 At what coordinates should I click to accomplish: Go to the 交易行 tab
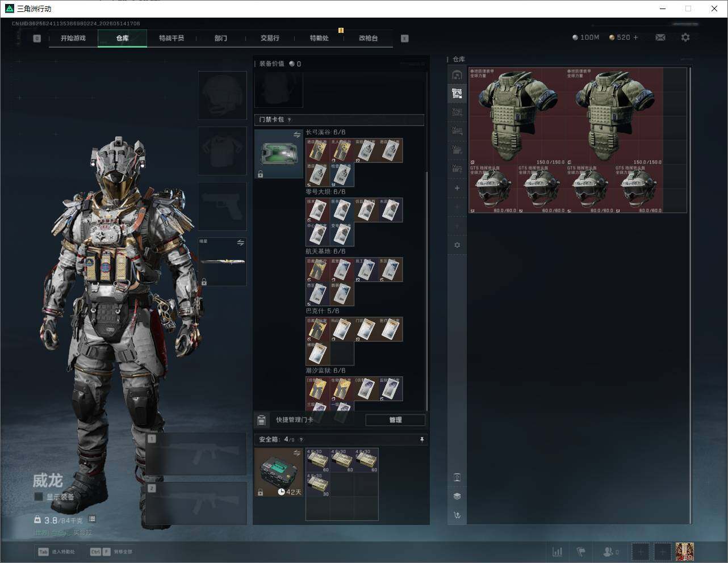tap(270, 38)
